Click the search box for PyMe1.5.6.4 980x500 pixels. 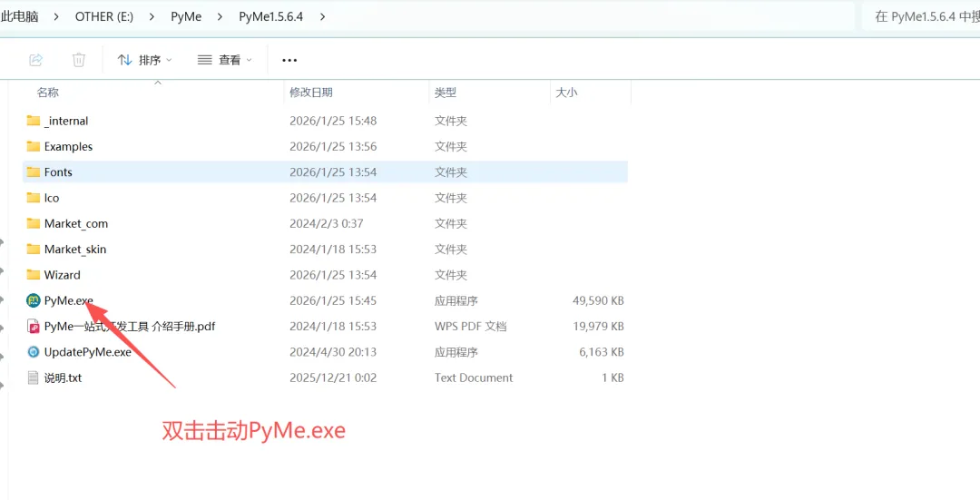[x=921, y=17]
